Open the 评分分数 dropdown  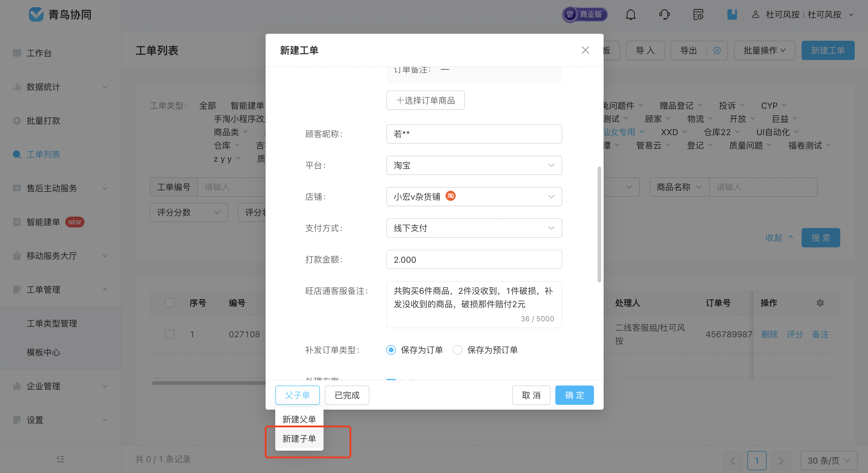(x=189, y=212)
